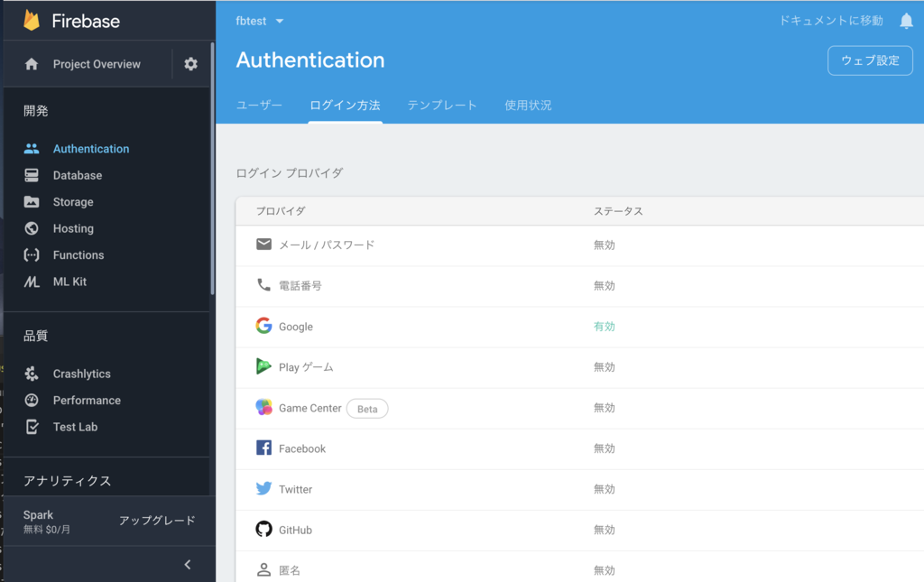Click アップグレード next to Spark plan
Screen dimensions: 924x582
155,521
